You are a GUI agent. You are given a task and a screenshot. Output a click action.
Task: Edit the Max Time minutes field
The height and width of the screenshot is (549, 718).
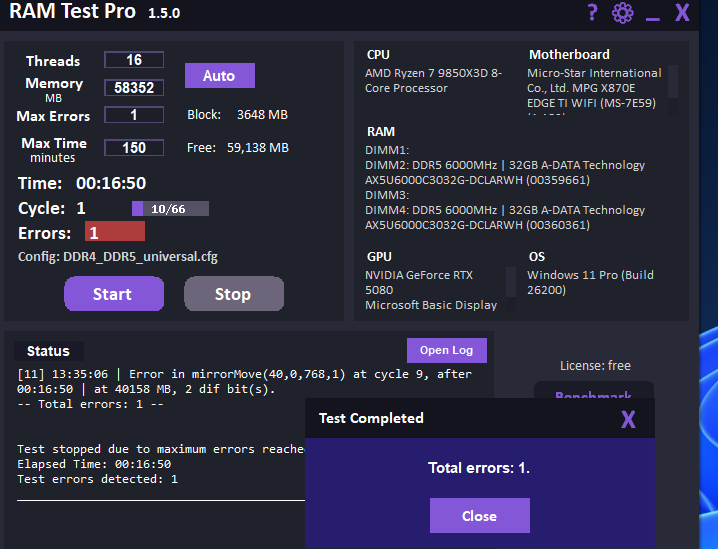click(x=134, y=147)
